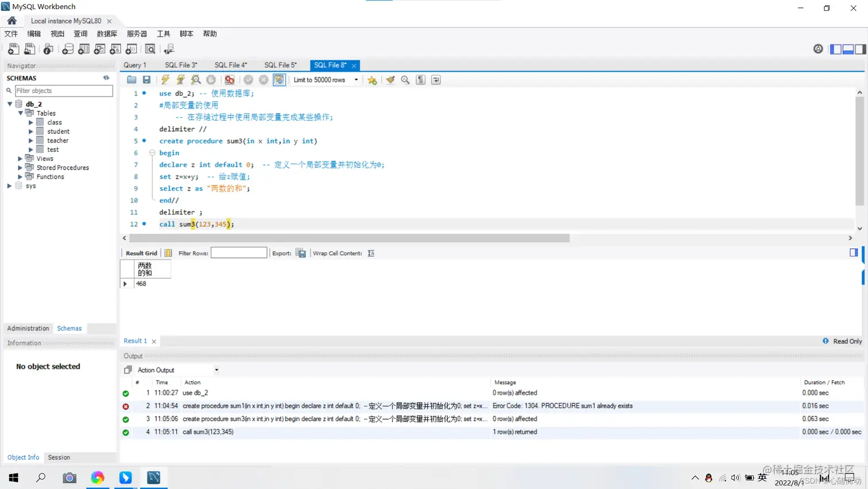Toggle stop-on-error execution icon
Screen dimensions: 868x489
[230, 80]
